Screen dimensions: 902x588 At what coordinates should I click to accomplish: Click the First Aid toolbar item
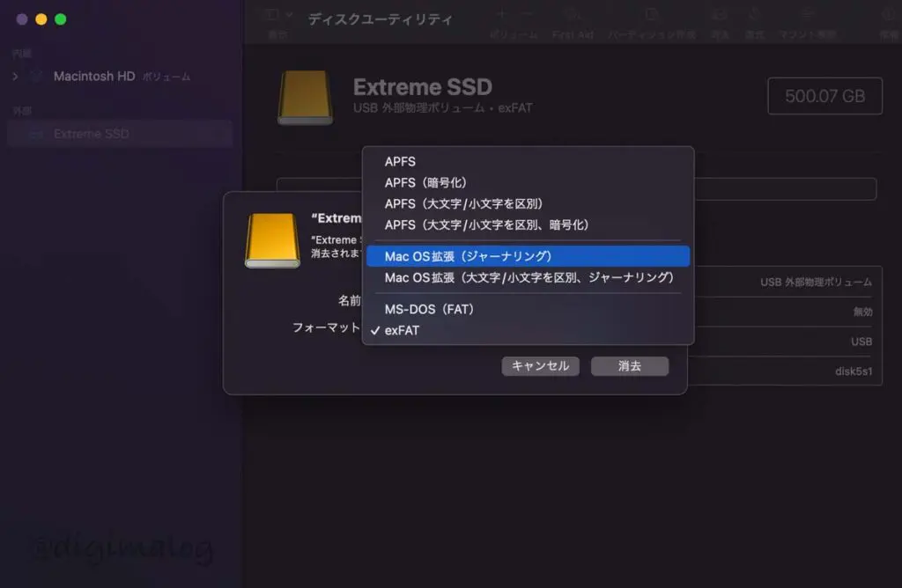click(573, 23)
